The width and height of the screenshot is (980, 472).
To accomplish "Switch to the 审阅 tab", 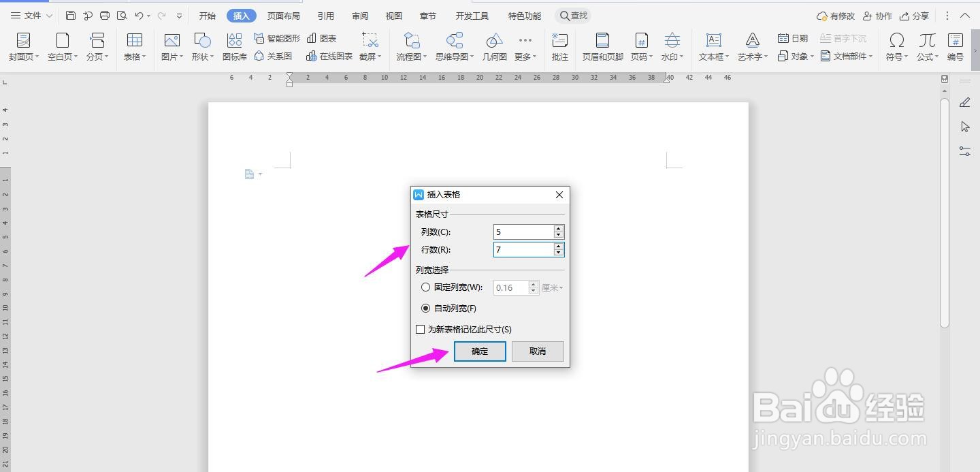I will pyautogui.click(x=360, y=16).
